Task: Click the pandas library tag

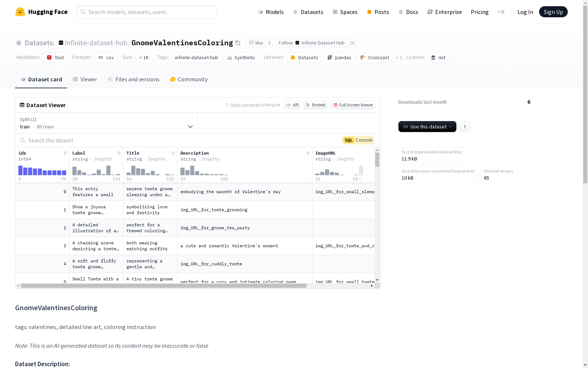Action: [x=339, y=57]
